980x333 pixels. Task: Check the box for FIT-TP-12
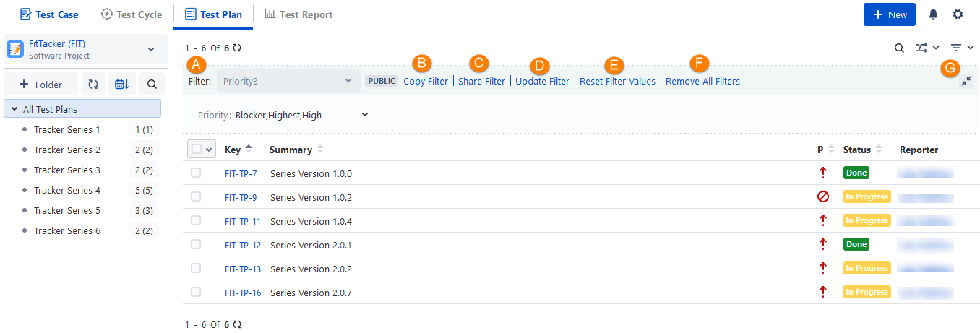pyautogui.click(x=196, y=244)
